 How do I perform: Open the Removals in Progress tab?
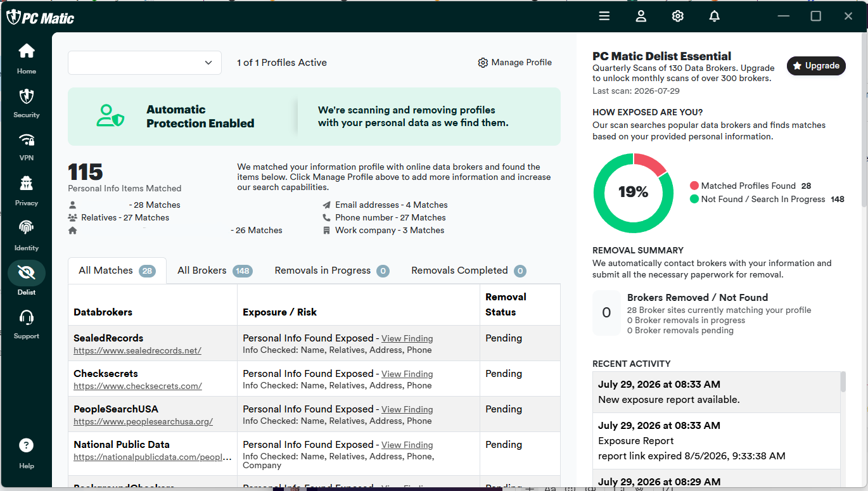coord(332,271)
